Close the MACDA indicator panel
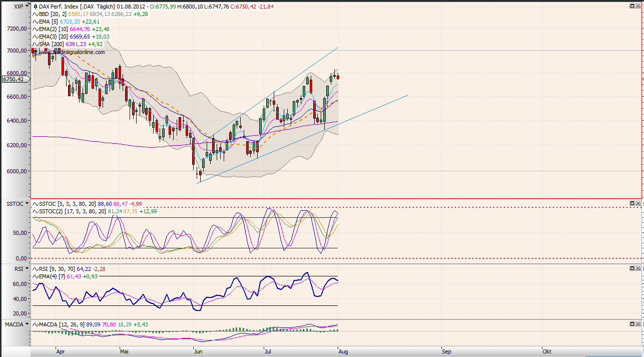Screen dimensions: 644x357 (639, 325)
